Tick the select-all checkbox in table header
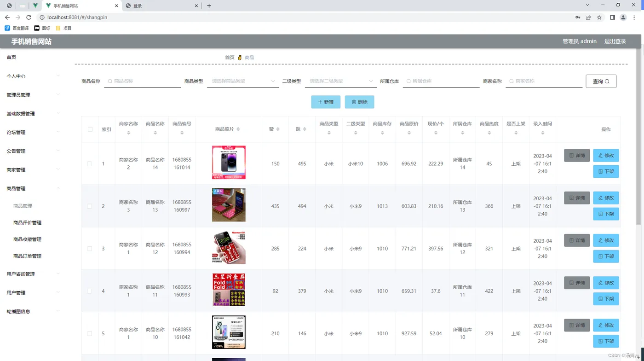 coord(90,129)
